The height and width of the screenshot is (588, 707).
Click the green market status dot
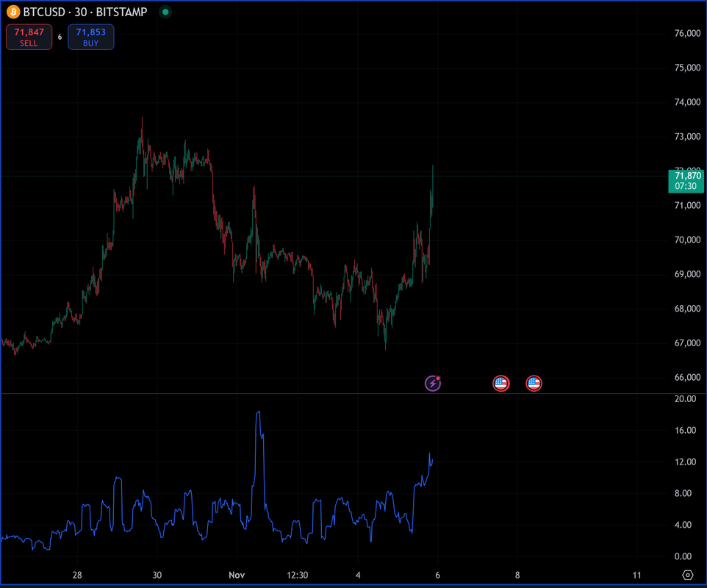pos(165,12)
